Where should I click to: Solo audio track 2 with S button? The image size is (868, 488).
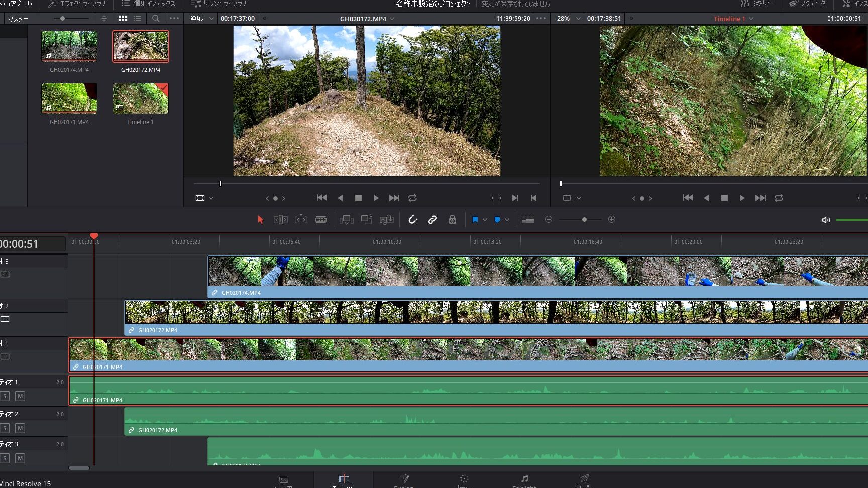tap(5, 428)
